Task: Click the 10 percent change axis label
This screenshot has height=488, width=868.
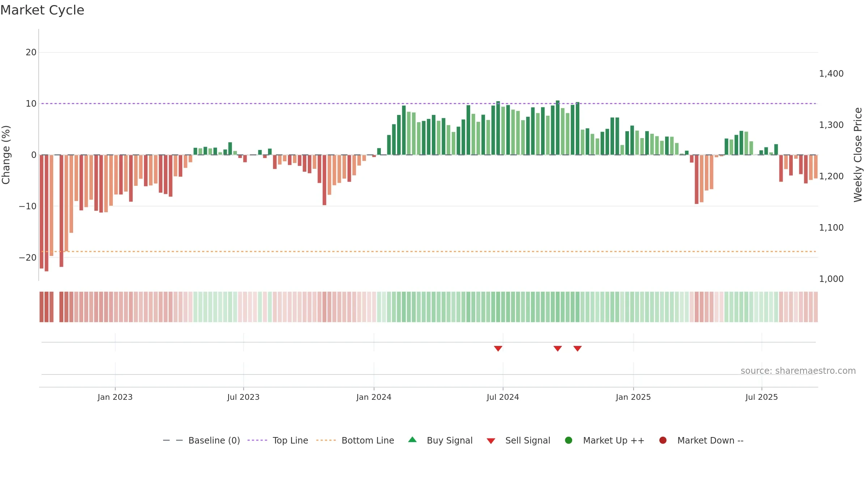Action: click(31, 104)
